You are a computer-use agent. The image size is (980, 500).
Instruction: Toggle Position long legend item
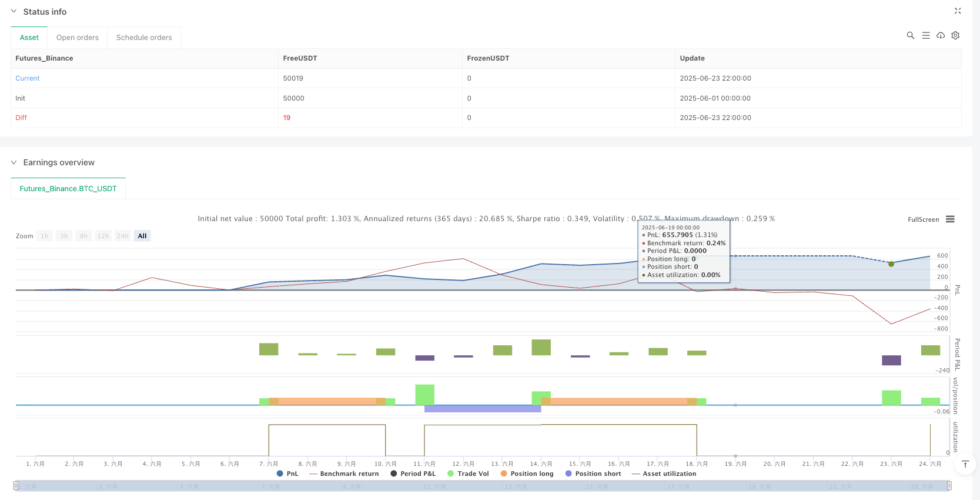point(527,474)
